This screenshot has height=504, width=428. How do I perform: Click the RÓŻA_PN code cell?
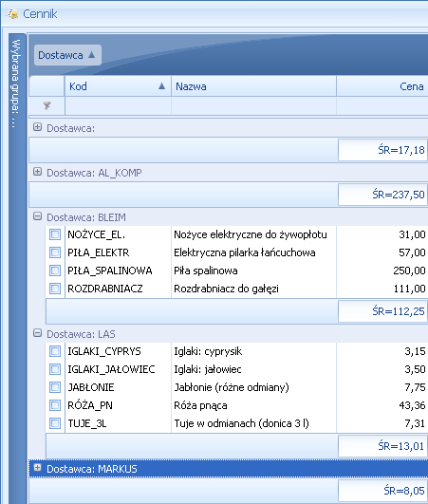(x=118, y=405)
